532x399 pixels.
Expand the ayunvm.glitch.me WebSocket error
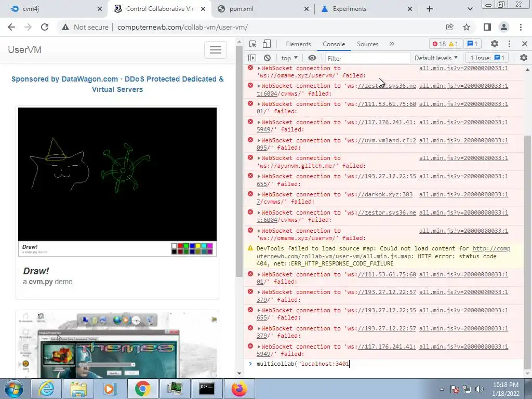[x=259, y=158]
